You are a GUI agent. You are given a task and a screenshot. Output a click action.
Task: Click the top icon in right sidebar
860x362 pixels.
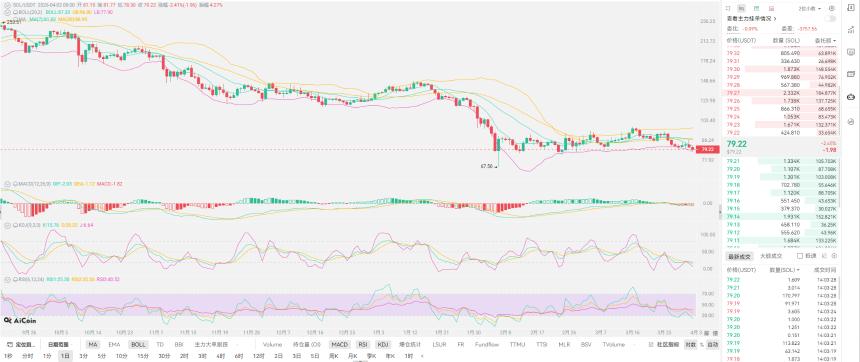coord(851,8)
